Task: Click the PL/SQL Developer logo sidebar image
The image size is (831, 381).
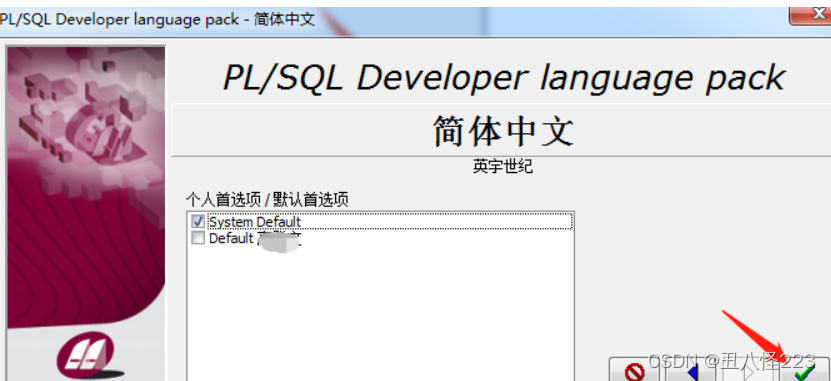Action: pyautogui.click(x=86, y=187)
